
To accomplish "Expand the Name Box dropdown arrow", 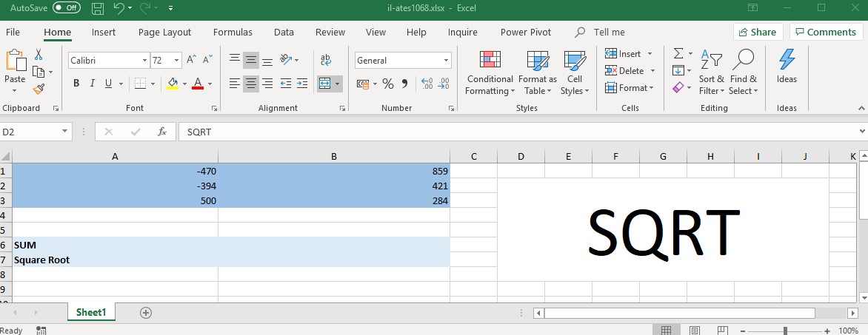I will click(64, 132).
